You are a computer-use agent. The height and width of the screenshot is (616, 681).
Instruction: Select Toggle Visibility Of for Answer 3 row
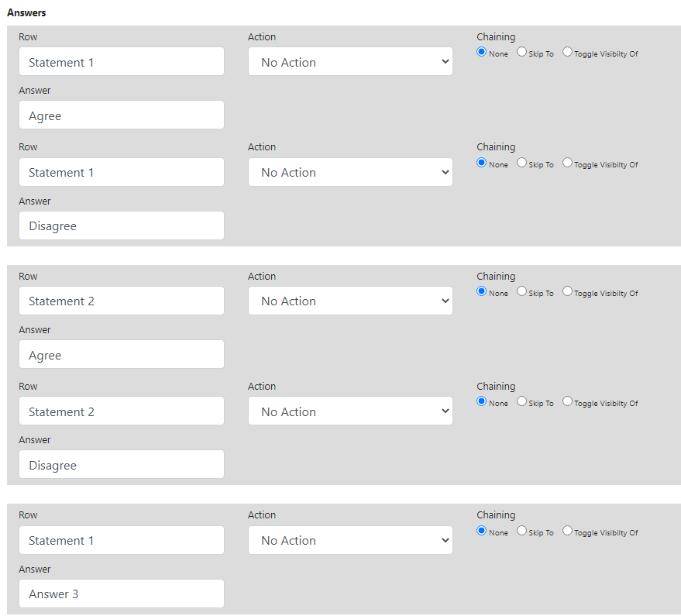[567, 531]
